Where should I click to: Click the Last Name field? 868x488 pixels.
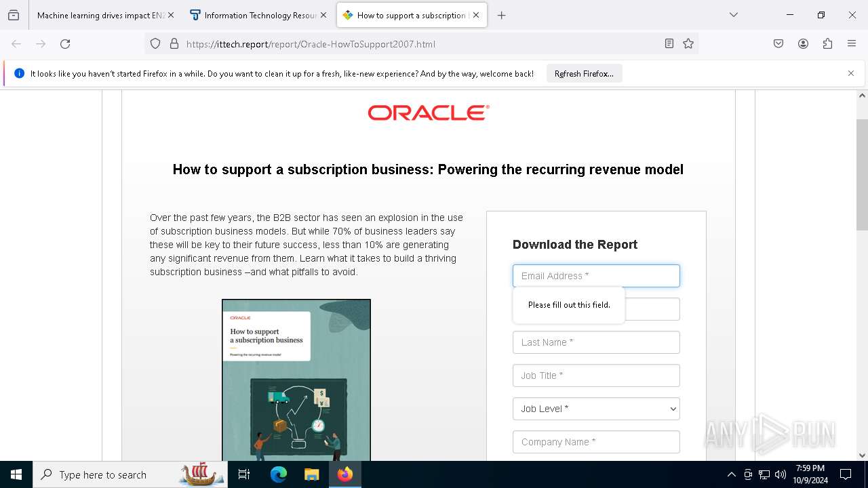click(596, 342)
